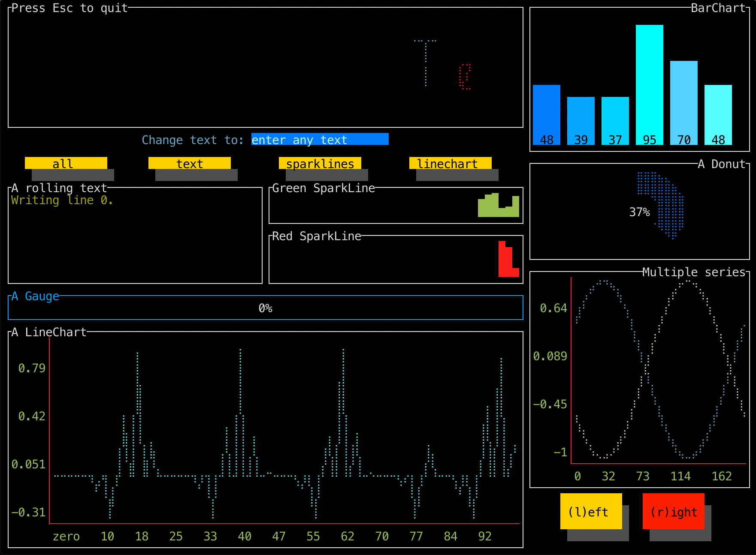Click the 0.42 y-axis label

(x=32, y=416)
